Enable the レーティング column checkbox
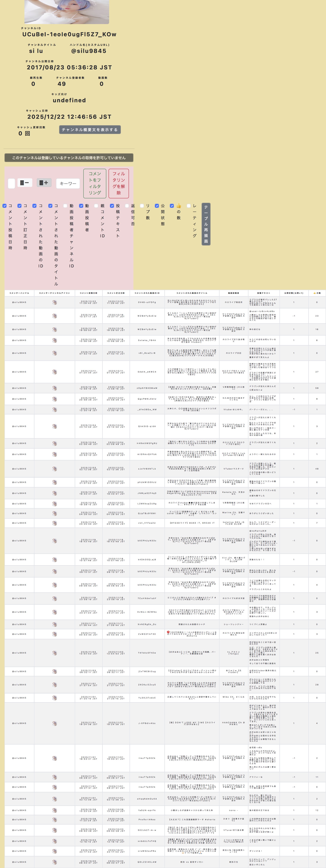The width and height of the screenshot is (326, 868). pos(189,206)
